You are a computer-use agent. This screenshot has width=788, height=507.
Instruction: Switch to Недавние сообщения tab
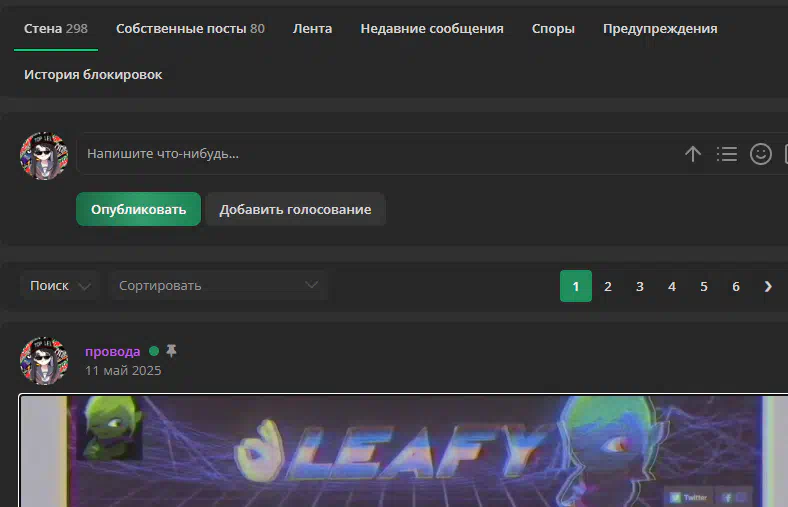(x=432, y=29)
